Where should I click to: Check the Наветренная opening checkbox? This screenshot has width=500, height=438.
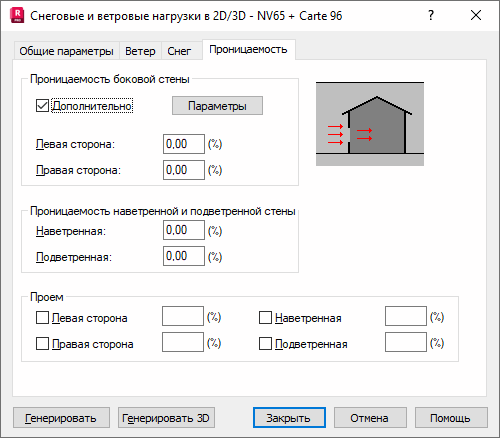click(x=265, y=318)
